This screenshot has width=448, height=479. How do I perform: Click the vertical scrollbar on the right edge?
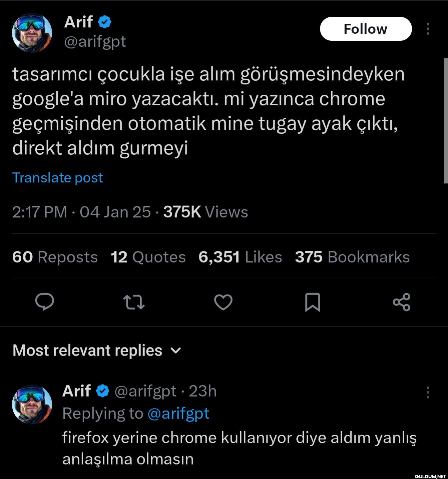pos(446,120)
